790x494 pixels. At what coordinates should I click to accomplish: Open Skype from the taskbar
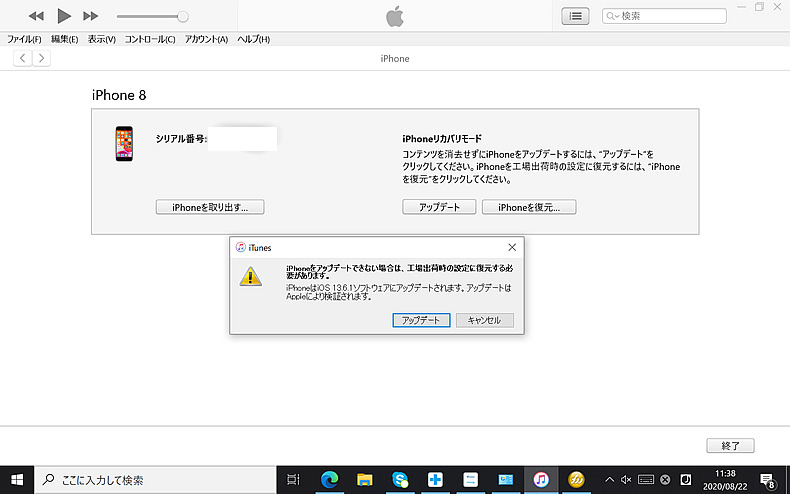coord(400,479)
